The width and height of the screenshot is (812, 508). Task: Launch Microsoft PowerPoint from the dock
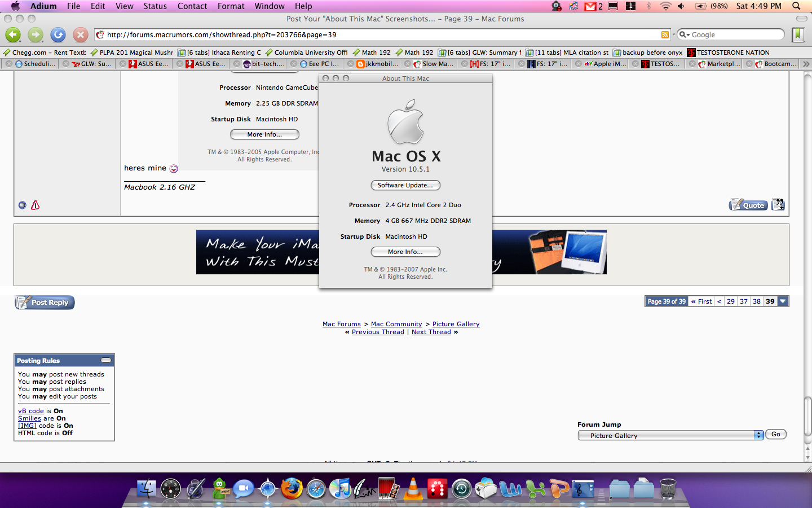559,489
